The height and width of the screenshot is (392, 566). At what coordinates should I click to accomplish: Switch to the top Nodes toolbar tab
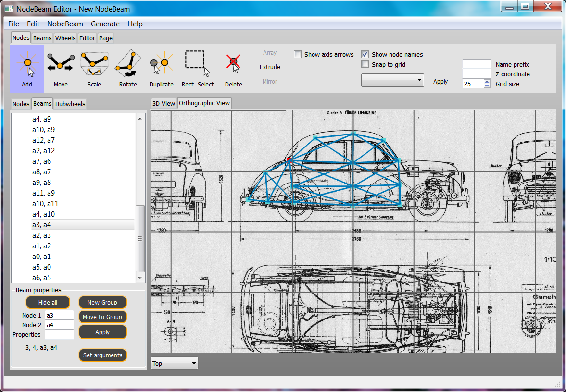[x=21, y=38]
